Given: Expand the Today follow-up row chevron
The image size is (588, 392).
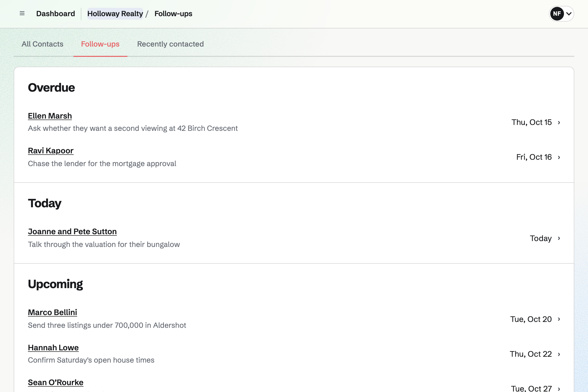Looking at the screenshot, I should click(559, 238).
